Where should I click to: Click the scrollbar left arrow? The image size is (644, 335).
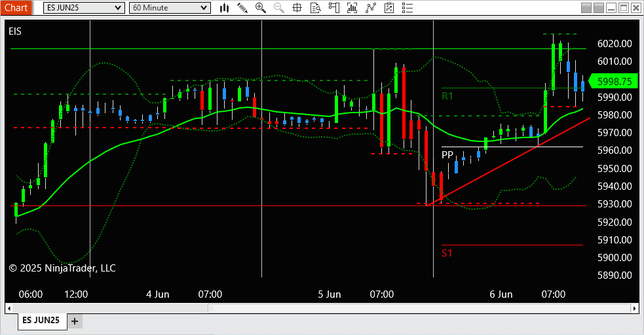[x=9, y=308]
